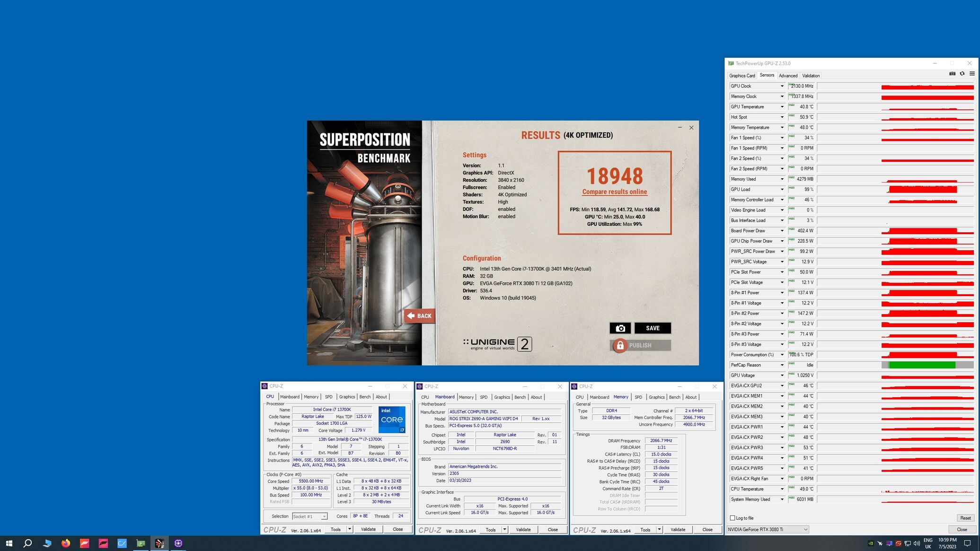The image size is (980, 551).
Task: Click the Superposition camera screenshot button
Action: (620, 328)
